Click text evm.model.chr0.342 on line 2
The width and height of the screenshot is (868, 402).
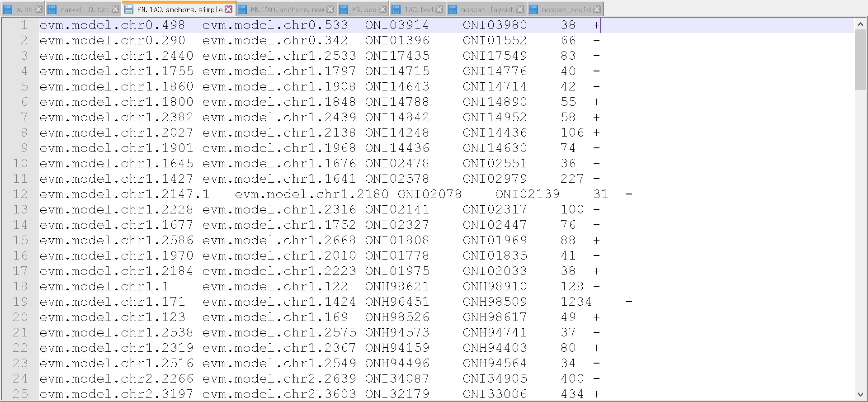click(x=275, y=40)
